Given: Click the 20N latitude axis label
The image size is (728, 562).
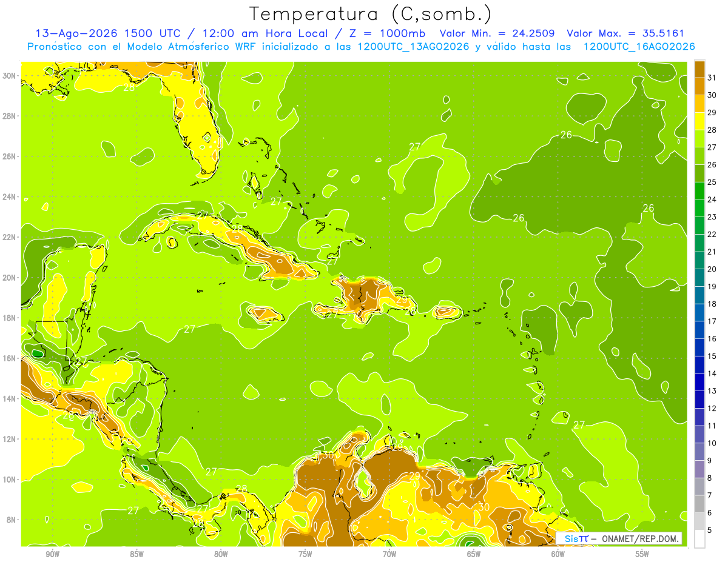Looking at the screenshot, I should pos(10,278).
